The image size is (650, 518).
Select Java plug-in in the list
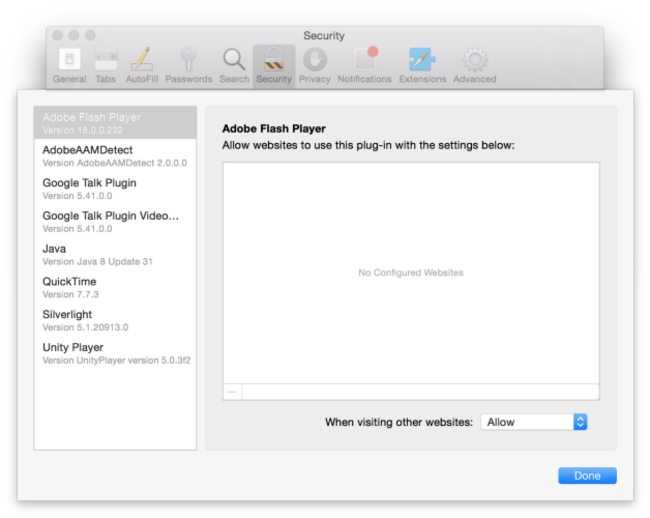pos(115,254)
